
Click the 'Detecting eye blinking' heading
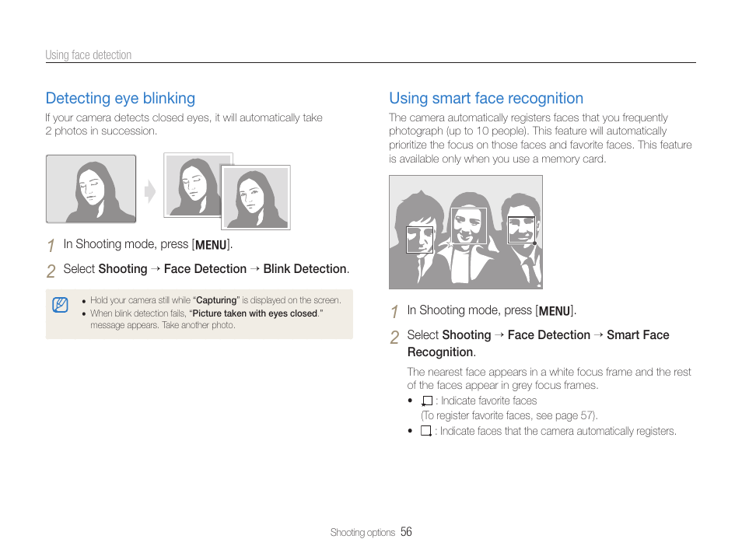(x=121, y=98)
